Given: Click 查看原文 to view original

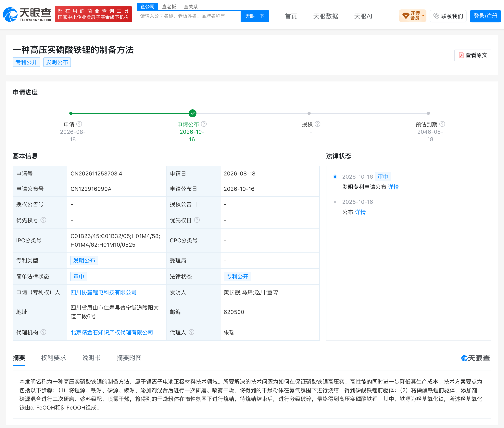Looking at the screenshot, I should [x=473, y=55].
